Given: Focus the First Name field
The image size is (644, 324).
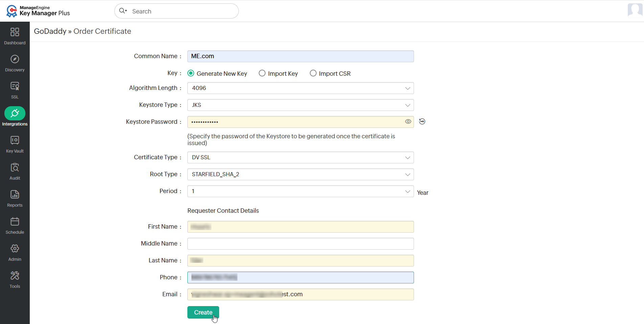Looking at the screenshot, I should tap(301, 227).
